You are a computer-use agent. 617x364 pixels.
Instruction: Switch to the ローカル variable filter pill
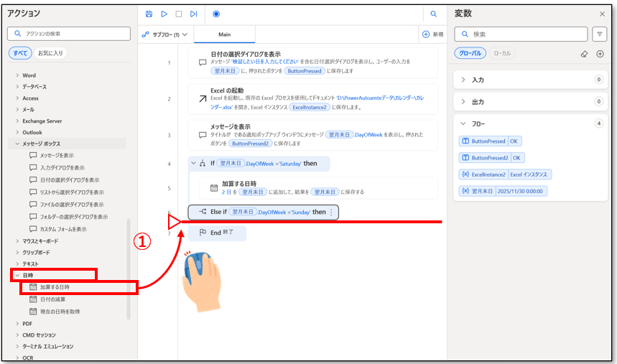tap(502, 53)
